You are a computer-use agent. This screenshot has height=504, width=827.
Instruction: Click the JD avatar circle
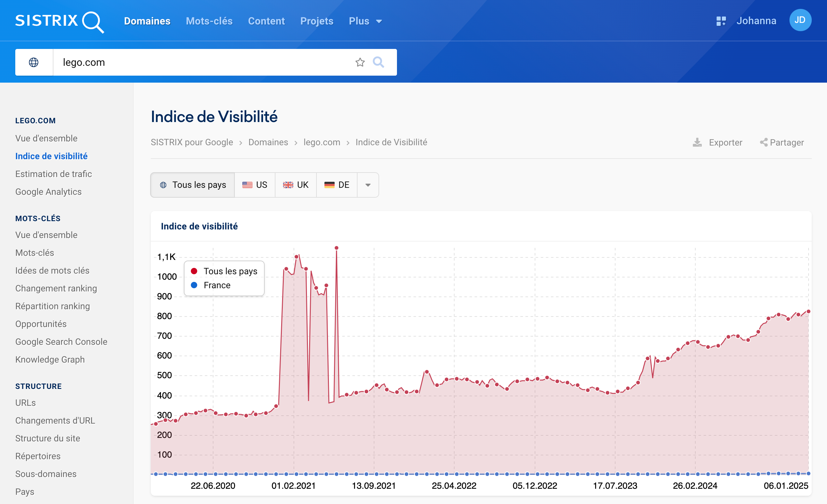(x=800, y=20)
